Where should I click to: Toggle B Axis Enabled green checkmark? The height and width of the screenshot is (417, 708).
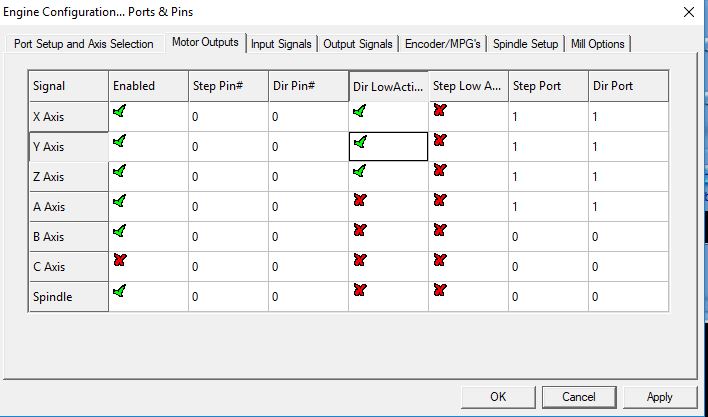119,231
